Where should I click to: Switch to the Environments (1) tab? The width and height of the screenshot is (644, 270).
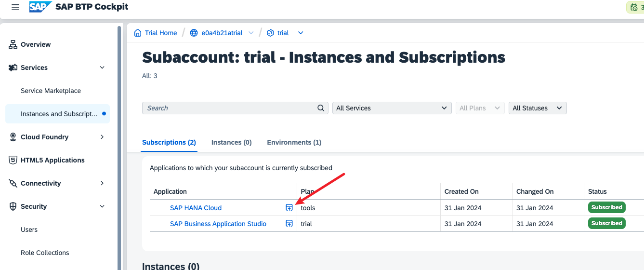[294, 142]
